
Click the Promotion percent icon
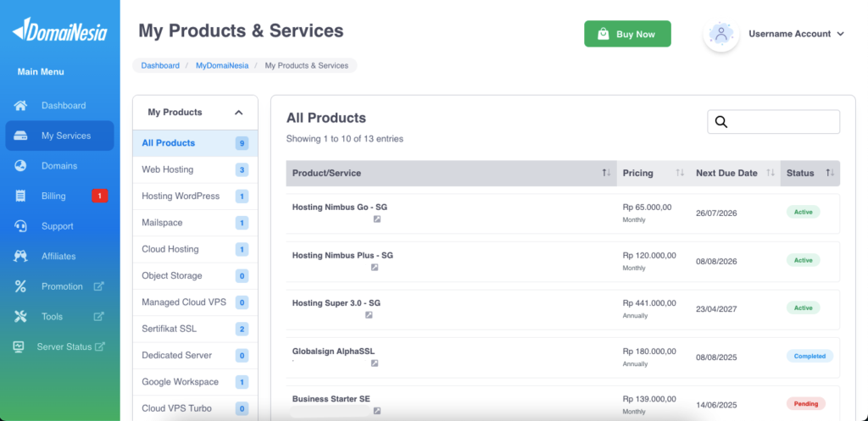tap(20, 286)
